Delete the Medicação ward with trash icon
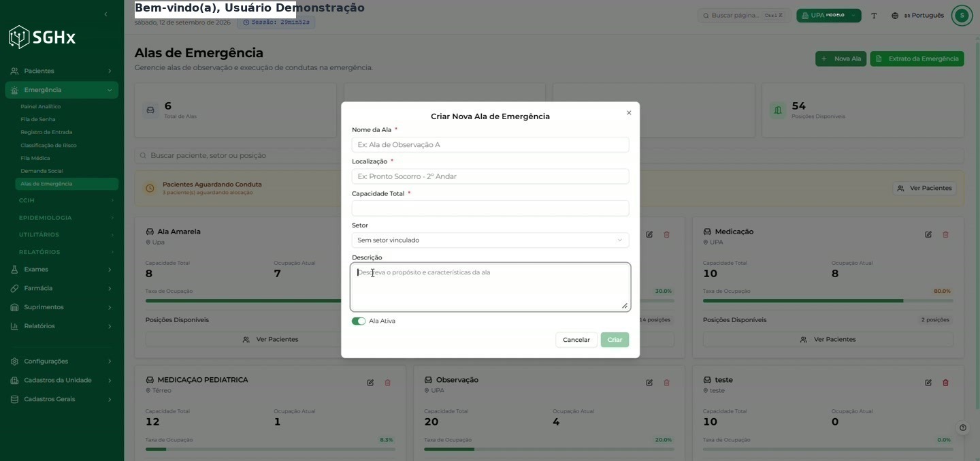 [x=945, y=234]
